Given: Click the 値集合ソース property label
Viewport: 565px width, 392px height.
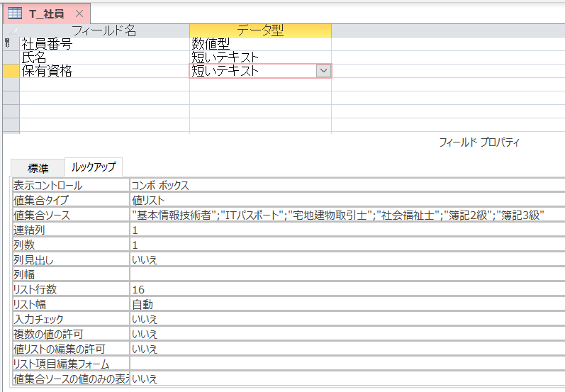Looking at the screenshot, I should click(x=71, y=215).
